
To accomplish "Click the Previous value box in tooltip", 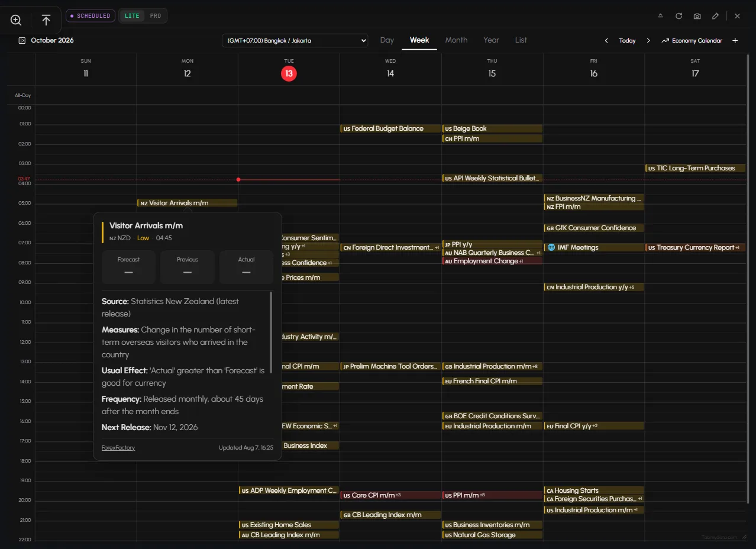I will pos(188,267).
